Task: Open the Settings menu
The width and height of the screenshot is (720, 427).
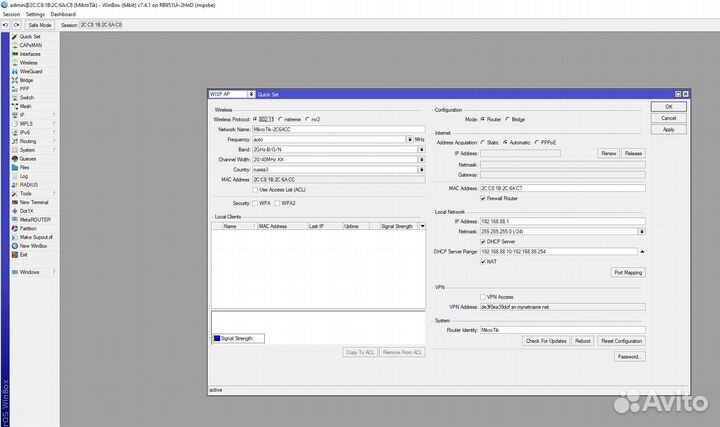Action: coord(35,14)
